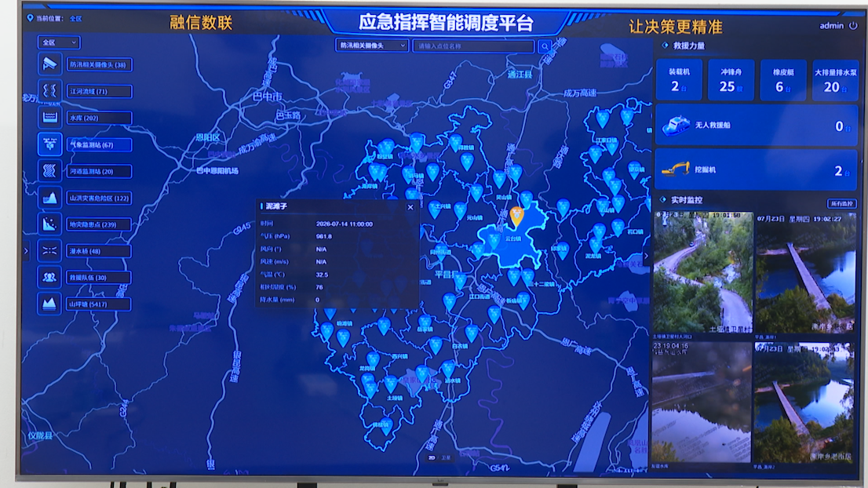
Task: Click the mountain pond icon 山坪塘
Action: (49, 304)
